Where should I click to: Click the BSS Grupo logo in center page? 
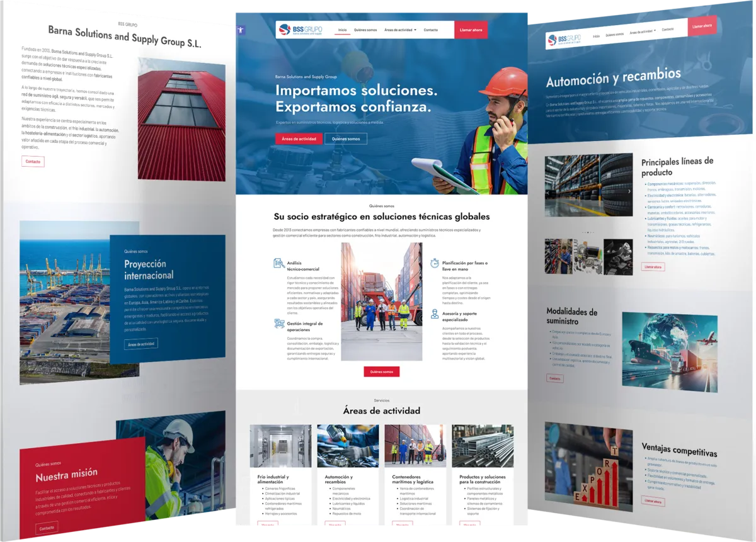pyautogui.click(x=301, y=30)
